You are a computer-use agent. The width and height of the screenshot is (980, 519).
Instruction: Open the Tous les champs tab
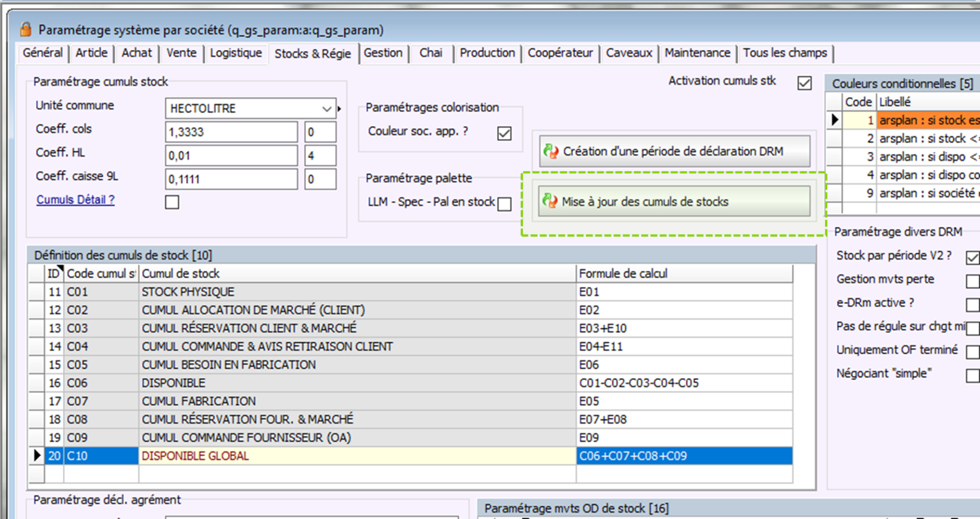point(784,53)
